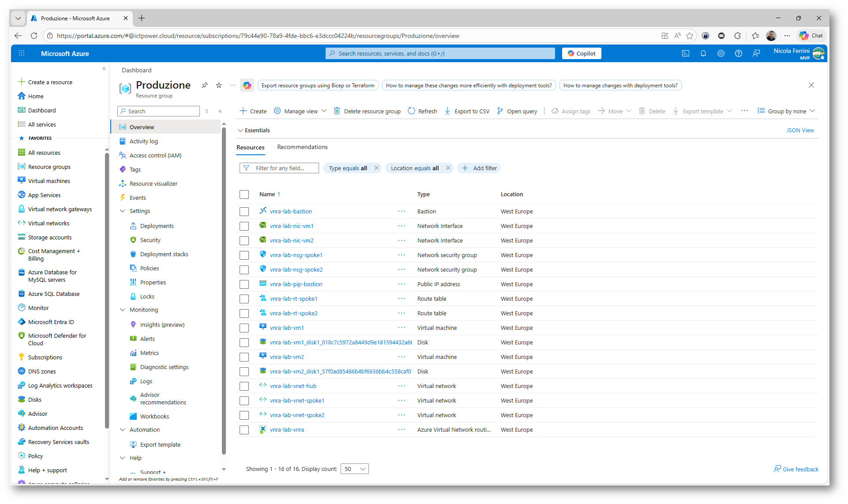
Task: Click the Copilot suggestions icon beside title
Action: [x=247, y=86]
